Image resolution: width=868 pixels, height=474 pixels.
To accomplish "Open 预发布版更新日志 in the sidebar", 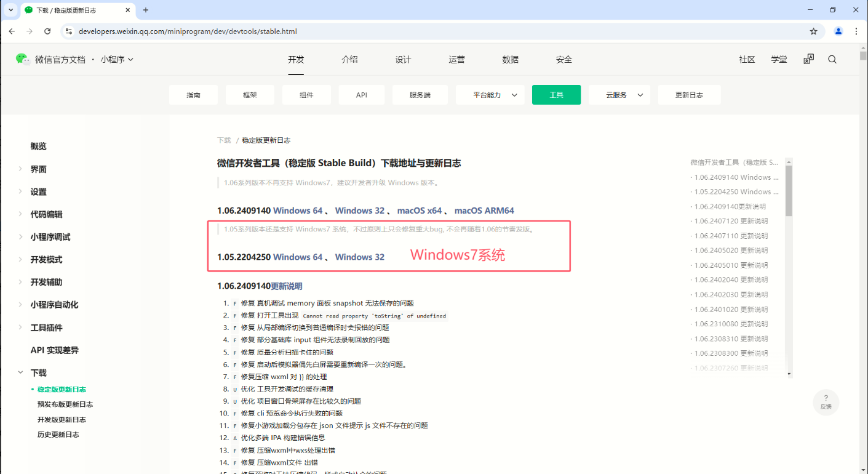I will click(65, 404).
